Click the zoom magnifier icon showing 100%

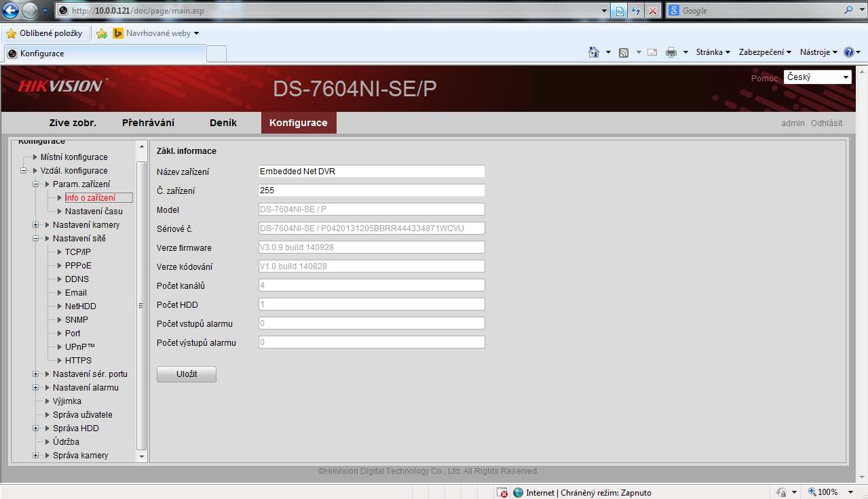coord(812,492)
